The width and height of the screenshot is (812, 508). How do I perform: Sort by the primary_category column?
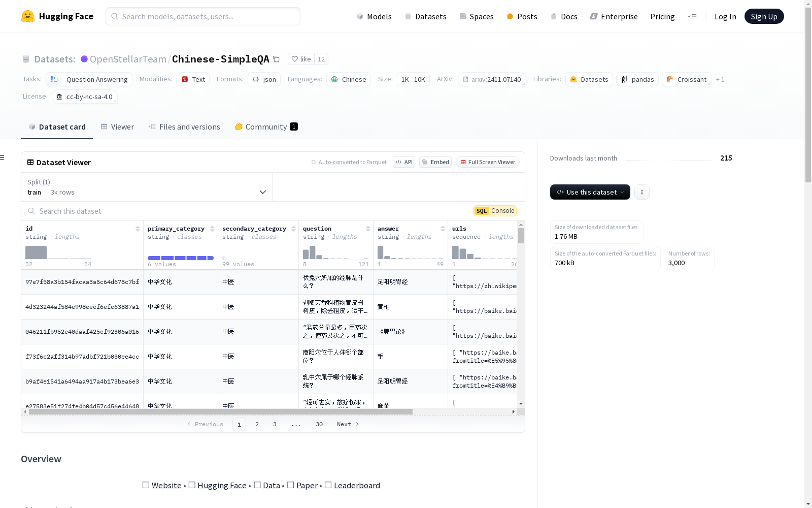click(x=212, y=229)
